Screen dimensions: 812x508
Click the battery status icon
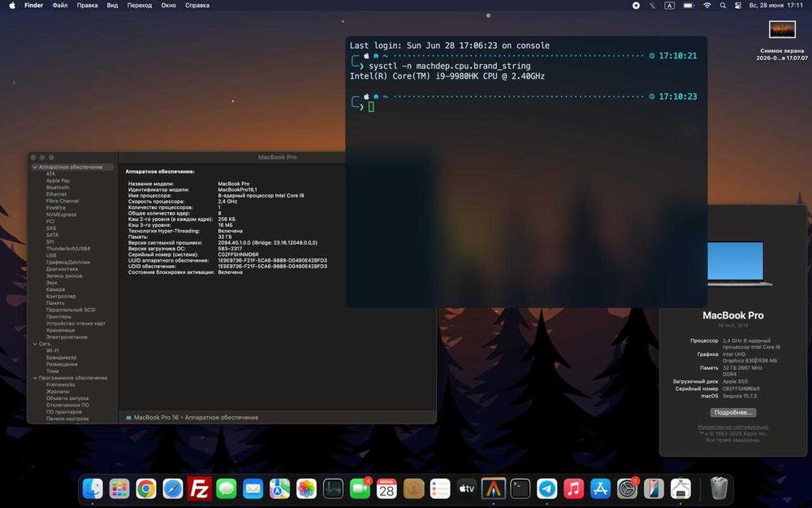point(689,5)
